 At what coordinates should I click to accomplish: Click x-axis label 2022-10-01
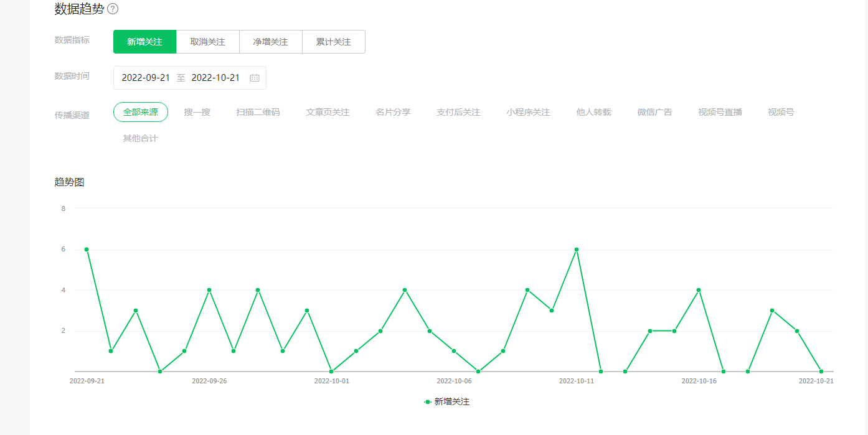[x=332, y=381]
